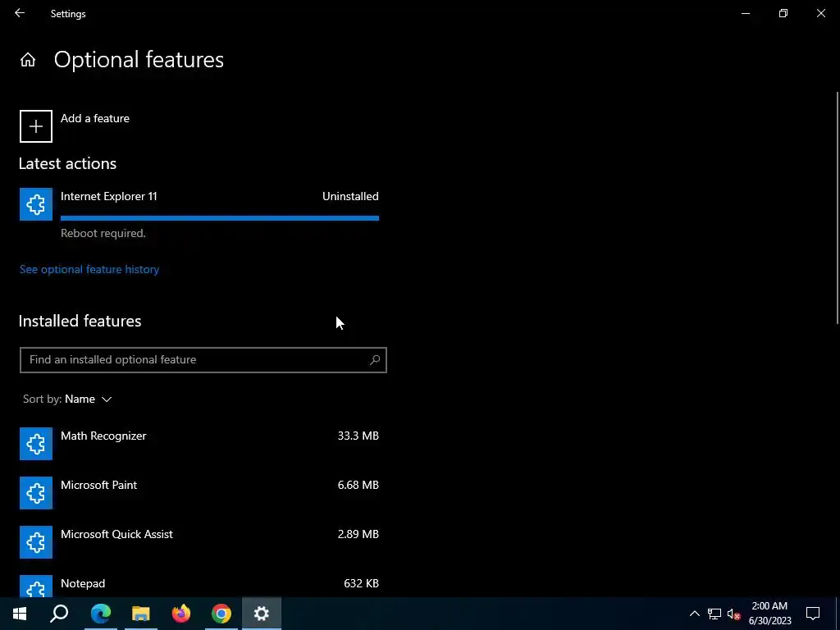Click the Microsoft Paint feature icon
The image size is (840, 630).
pyautogui.click(x=36, y=493)
